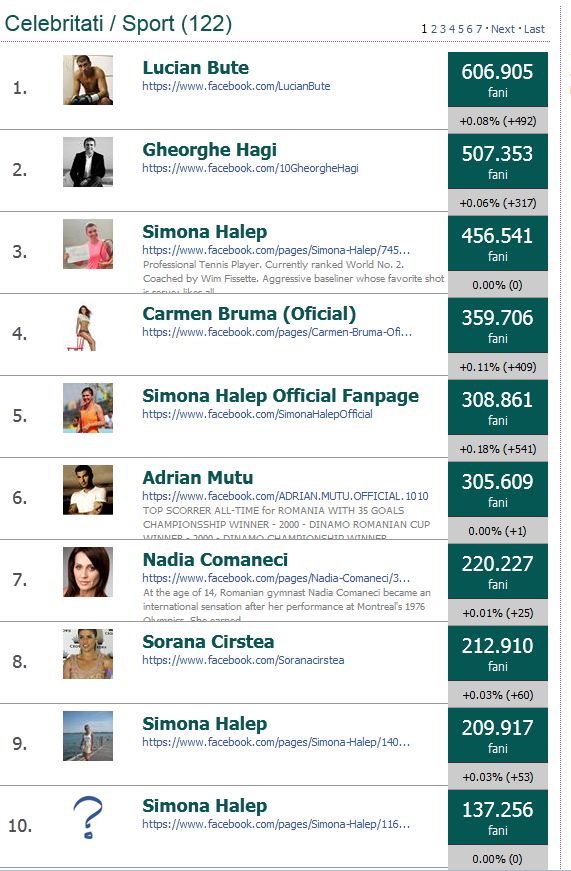Click Gheorghe Hagi's profile photo
571x871 pixels.
(88, 162)
